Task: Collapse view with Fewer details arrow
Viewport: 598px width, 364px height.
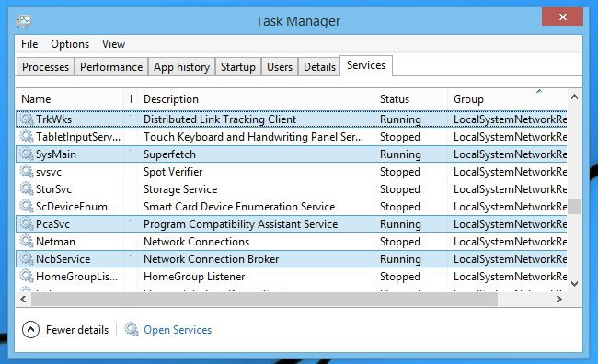Action: pos(31,330)
